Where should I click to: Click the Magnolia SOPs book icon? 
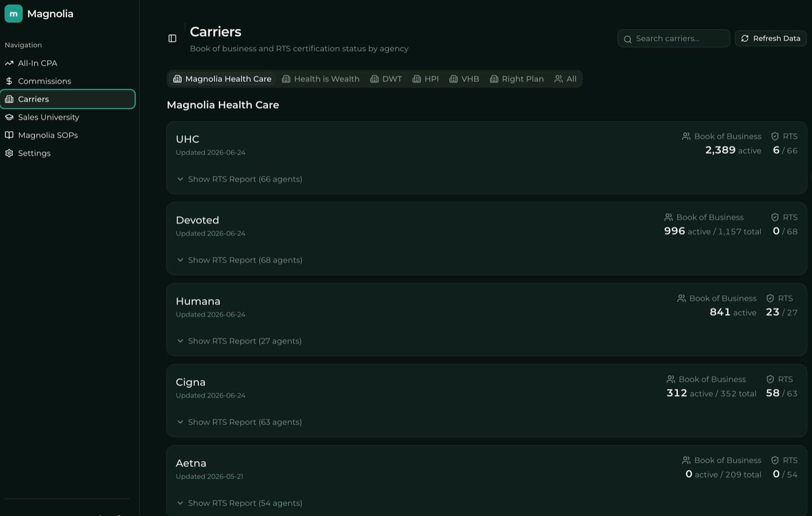pyautogui.click(x=9, y=135)
